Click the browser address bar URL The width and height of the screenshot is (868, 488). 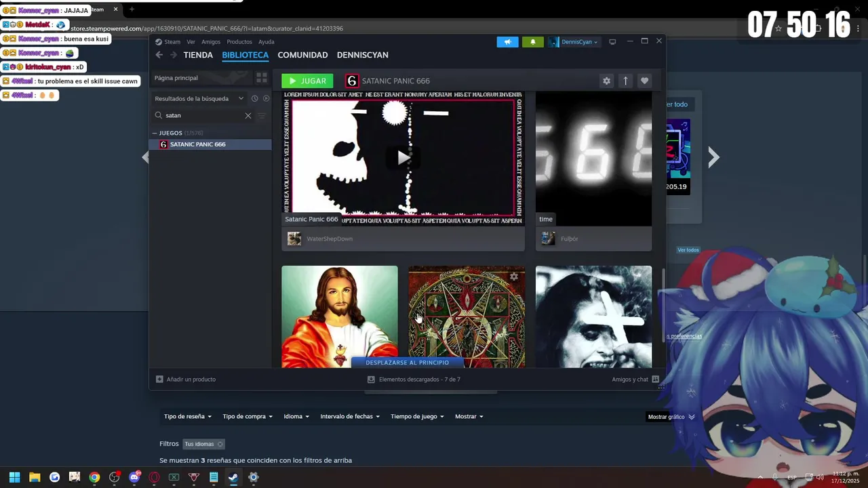[x=207, y=28]
